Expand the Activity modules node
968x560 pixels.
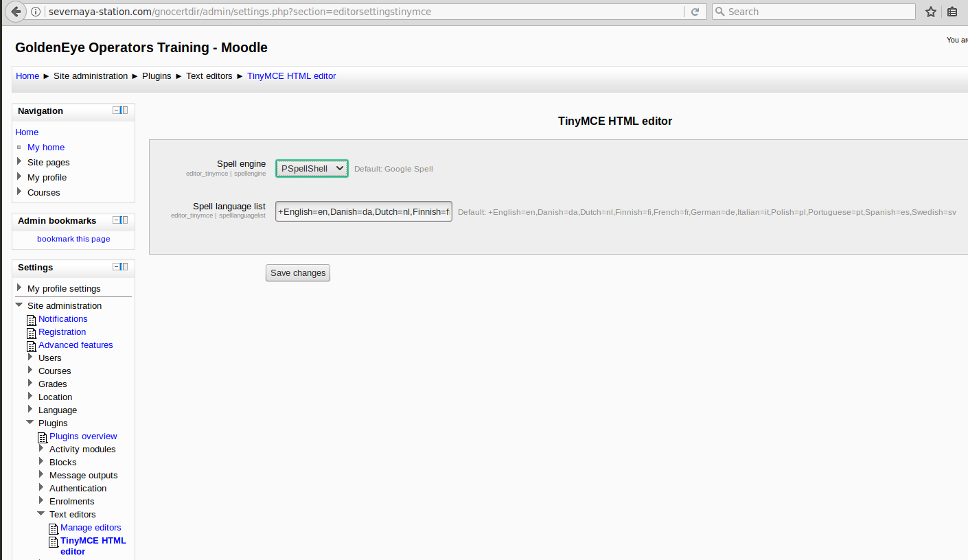click(41, 449)
